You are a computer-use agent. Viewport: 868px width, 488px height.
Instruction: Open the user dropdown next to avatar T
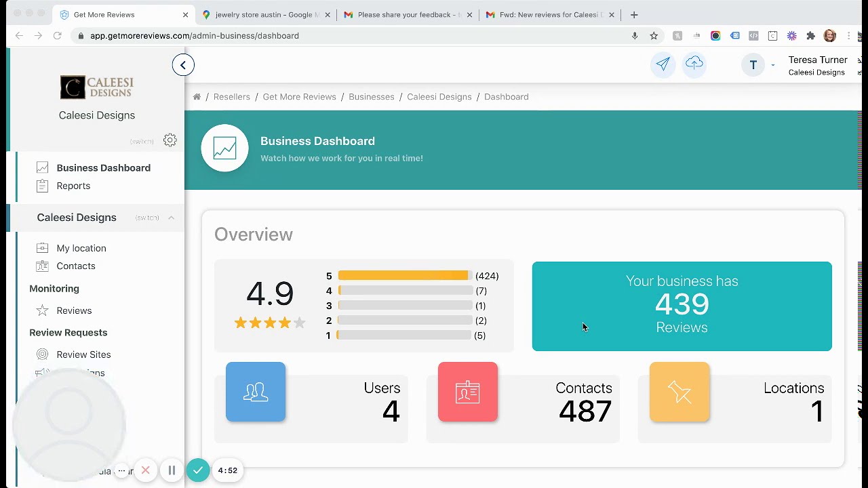773,65
